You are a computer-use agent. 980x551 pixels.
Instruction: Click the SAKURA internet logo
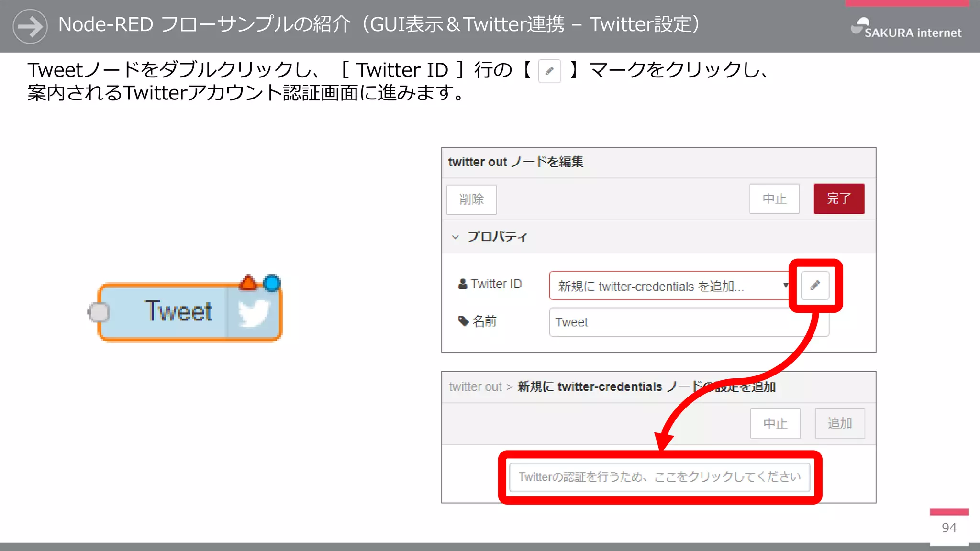click(906, 28)
